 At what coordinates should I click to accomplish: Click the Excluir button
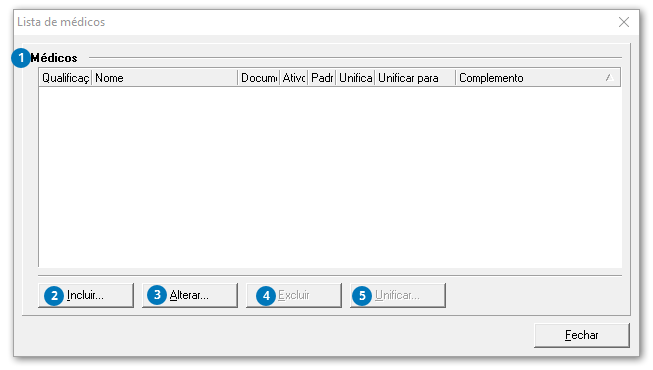[x=294, y=295]
